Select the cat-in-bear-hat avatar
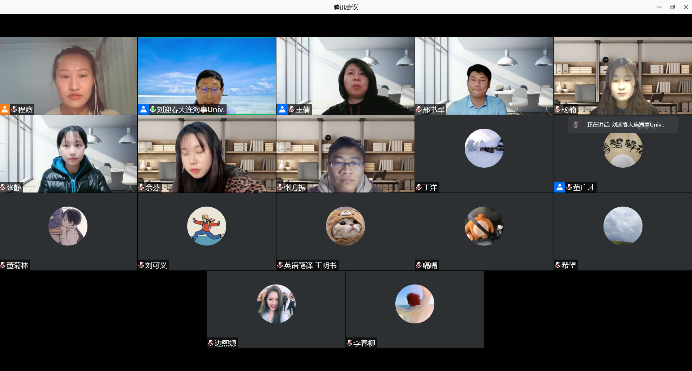Image resolution: width=692 pixels, height=371 pixels. (x=345, y=226)
